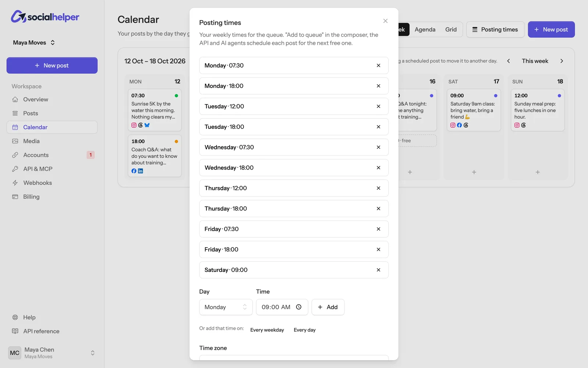Image resolution: width=588 pixels, height=368 pixels.
Task: Open the API reference link
Action: pyautogui.click(x=52, y=331)
